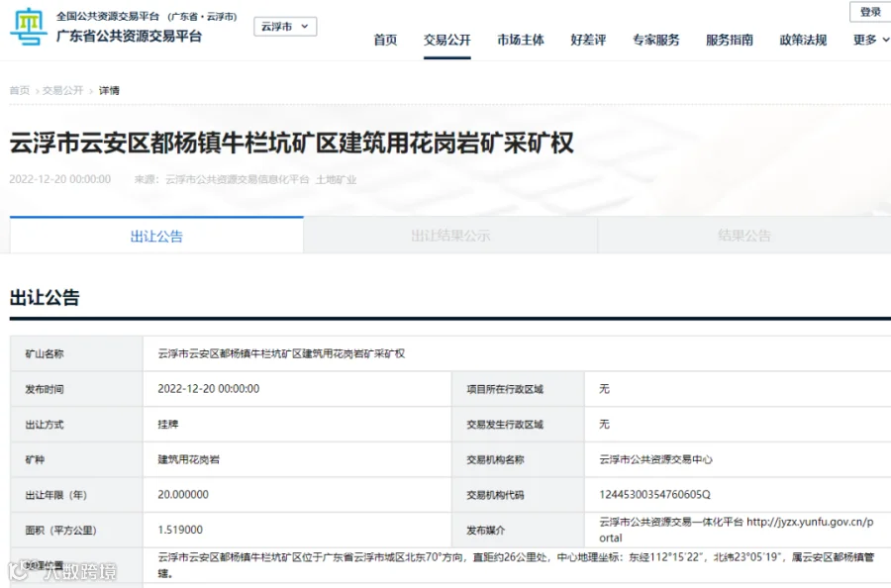Screen dimensions: 891x588
Task: Click the 云浮市公共资源交易信息化平台 source text
Action: pos(237,179)
